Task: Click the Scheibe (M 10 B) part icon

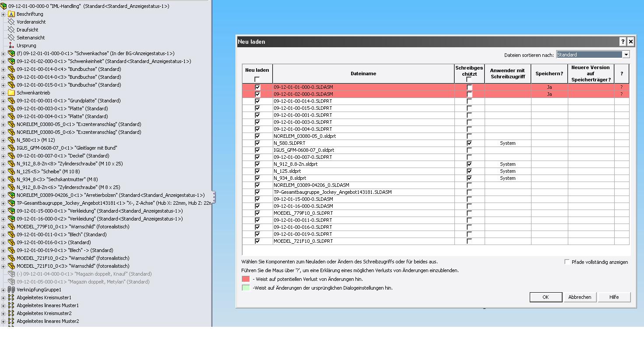Action: (x=11, y=171)
